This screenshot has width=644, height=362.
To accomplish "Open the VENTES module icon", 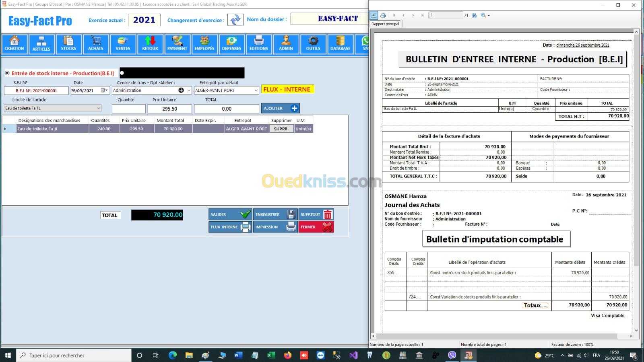I will point(123,44).
